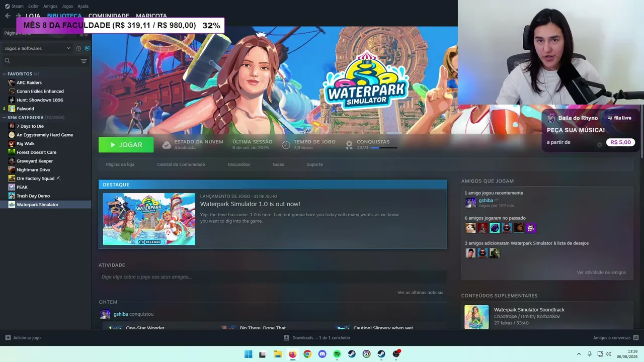Click the Adicionar jogo button
This screenshot has width=644, height=362.
click(23, 338)
